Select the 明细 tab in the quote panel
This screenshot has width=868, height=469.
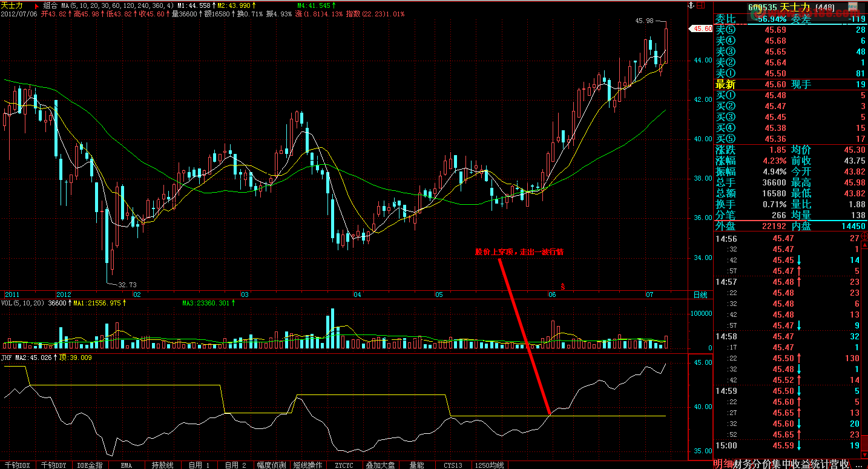(x=723, y=464)
